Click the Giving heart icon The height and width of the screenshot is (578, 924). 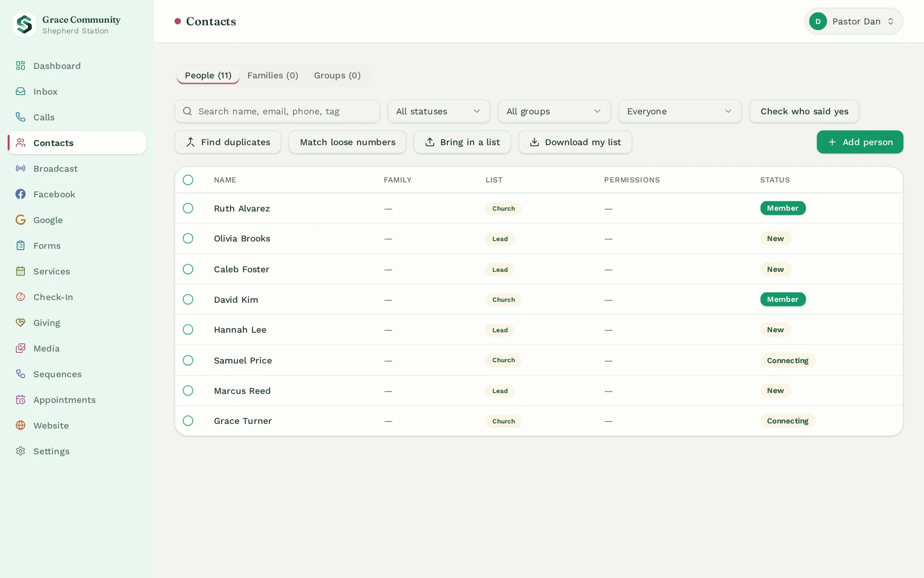click(x=21, y=322)
